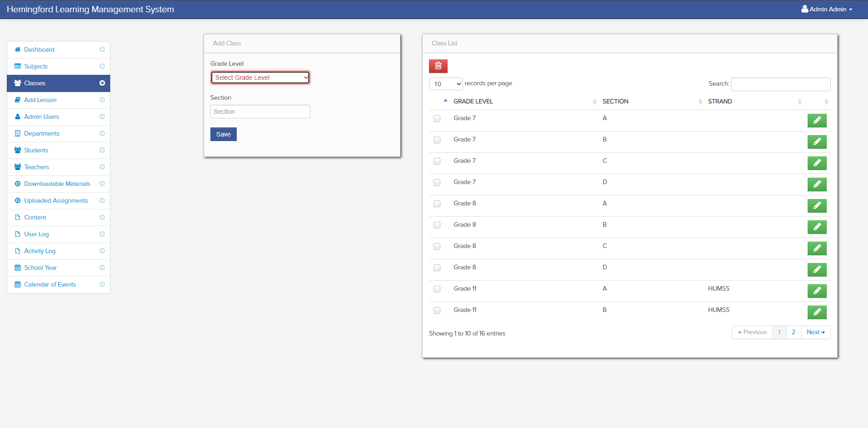868x428 pixels.
Task: Open the Add Lesson menu item
Action: pos(40,100)
